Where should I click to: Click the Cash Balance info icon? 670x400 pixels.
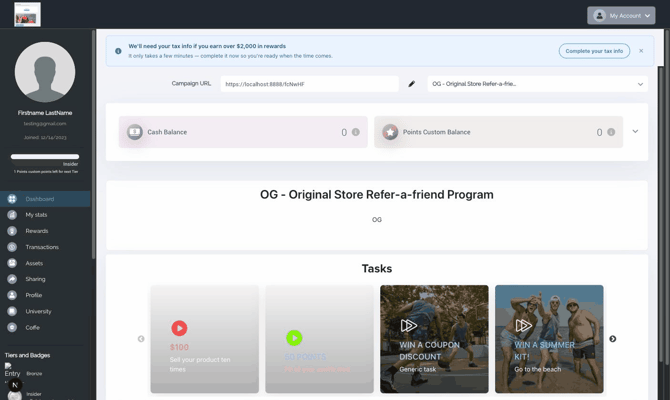click(x=356, y=132)
